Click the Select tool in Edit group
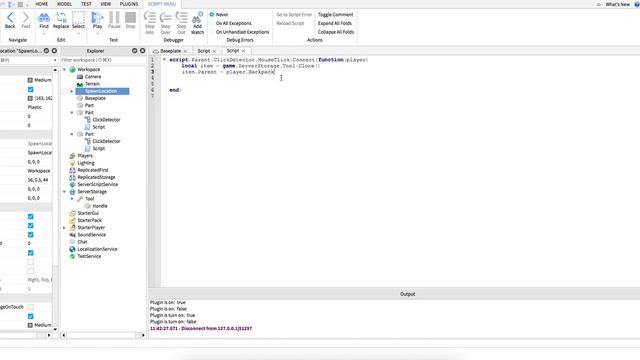Image resolution: width=640 pixels, height=360 pixels. (78, 20)
